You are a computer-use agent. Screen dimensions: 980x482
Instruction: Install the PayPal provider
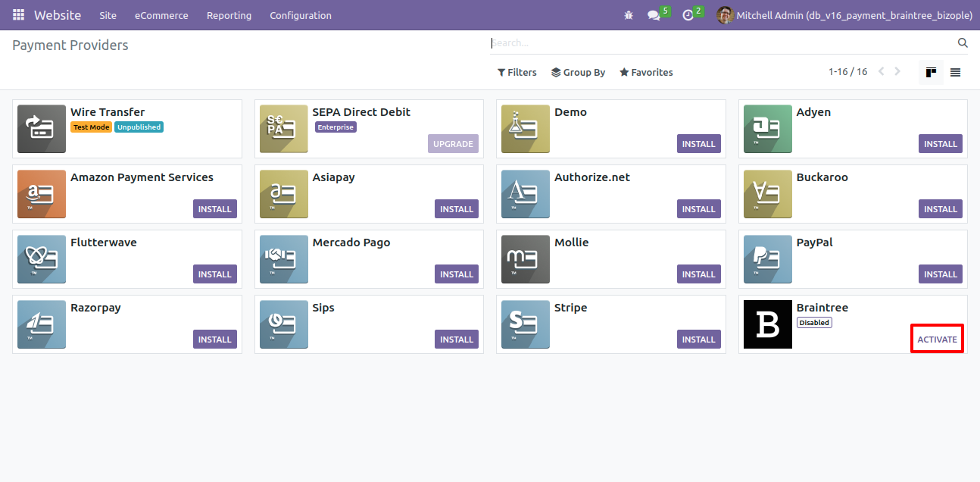point(941,274)
